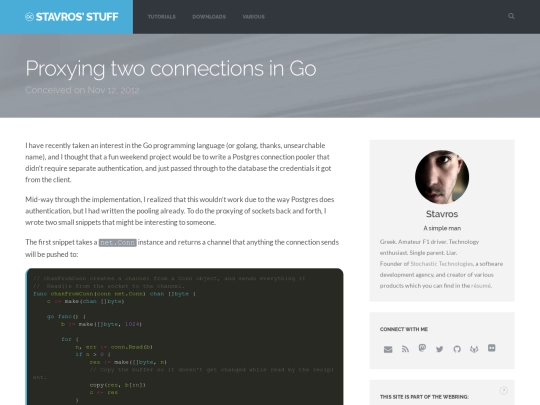Click Stavros' profile photo
Screen dimensions: 540x405
point(442,177)
